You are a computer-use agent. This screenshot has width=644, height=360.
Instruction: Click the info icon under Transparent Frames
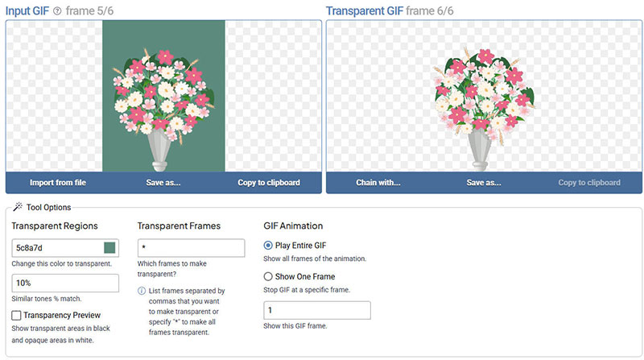[142, 291]
